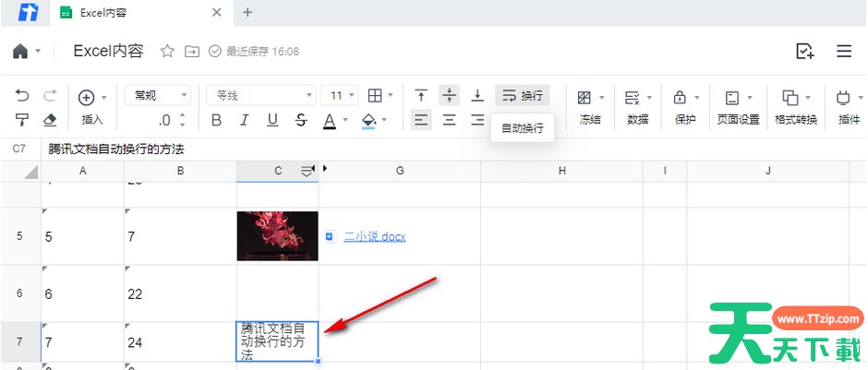Apply the font color A
Viewport: 868px width, 370px height.
[330, 121]
